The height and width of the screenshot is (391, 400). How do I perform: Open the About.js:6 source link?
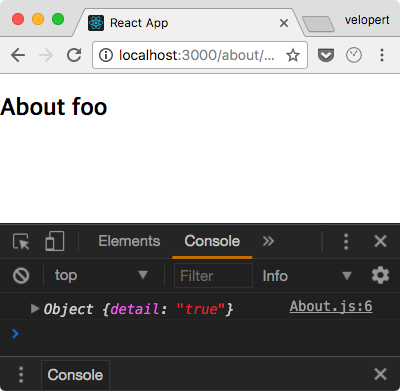point(331,306)
